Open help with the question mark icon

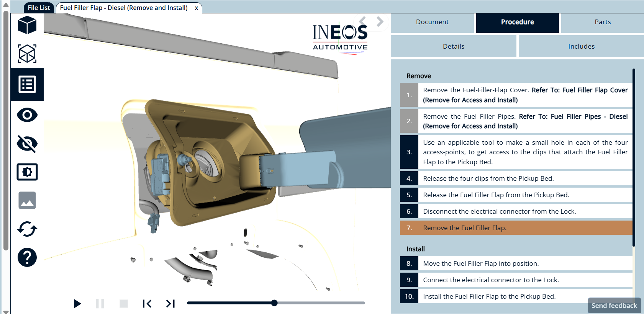tap(27, 257)
